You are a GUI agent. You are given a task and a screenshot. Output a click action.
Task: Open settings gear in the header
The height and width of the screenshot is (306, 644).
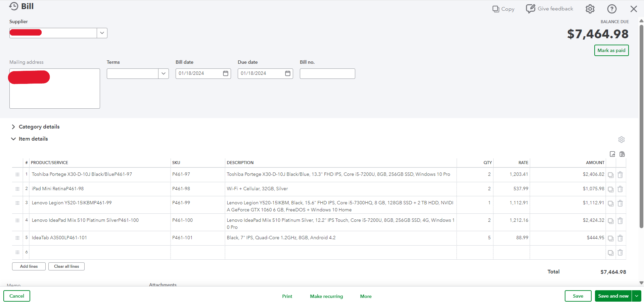[x=590, y=9]
